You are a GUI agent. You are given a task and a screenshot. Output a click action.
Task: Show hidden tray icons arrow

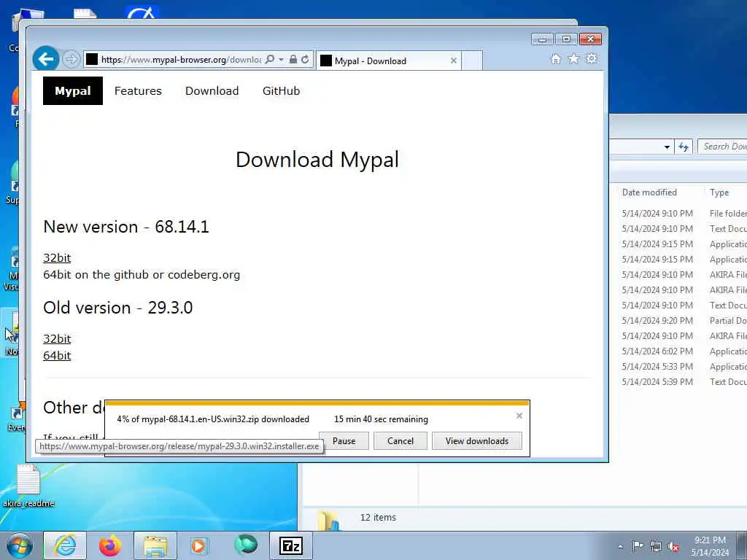(620, 546)
